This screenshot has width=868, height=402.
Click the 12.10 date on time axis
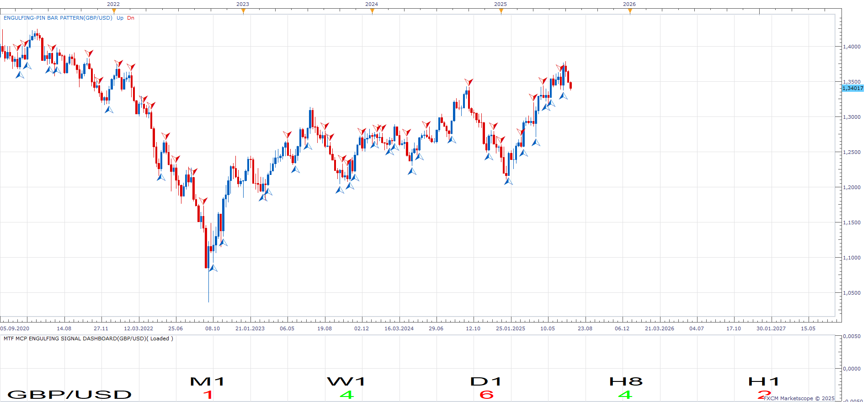tap(473, 328)
